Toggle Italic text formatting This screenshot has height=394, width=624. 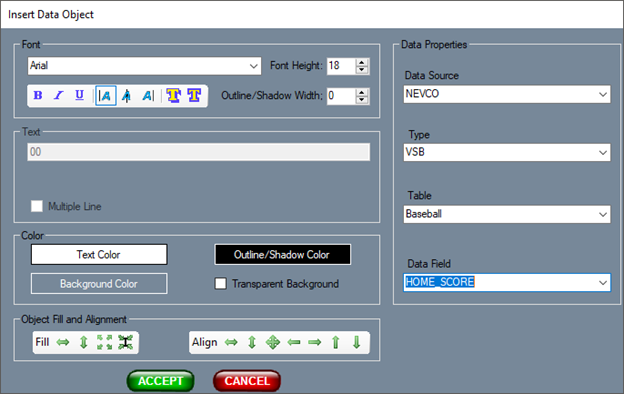pos(59,96)
